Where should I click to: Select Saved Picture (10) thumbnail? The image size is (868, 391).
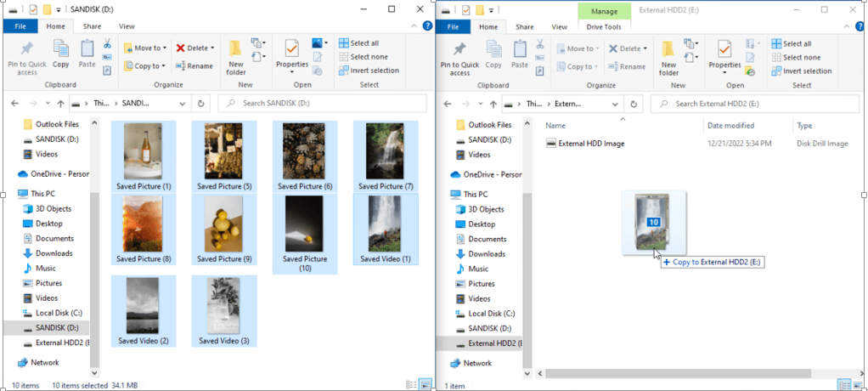[304, 235]
